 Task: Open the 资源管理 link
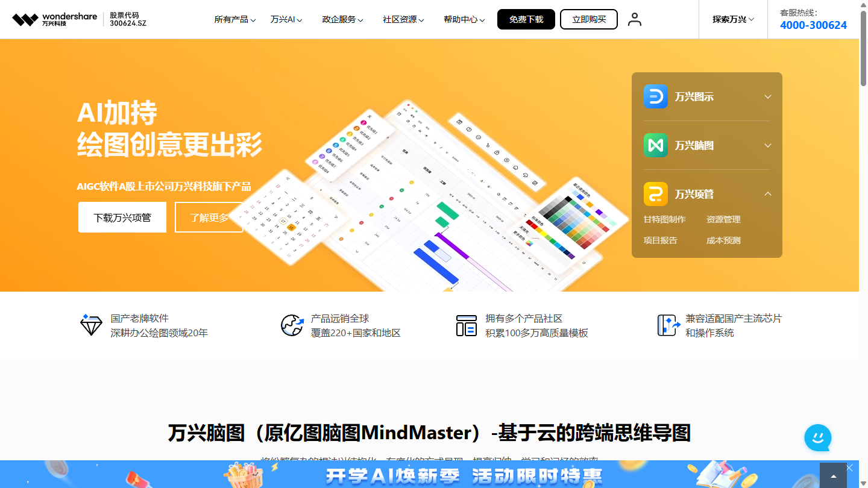723,219
